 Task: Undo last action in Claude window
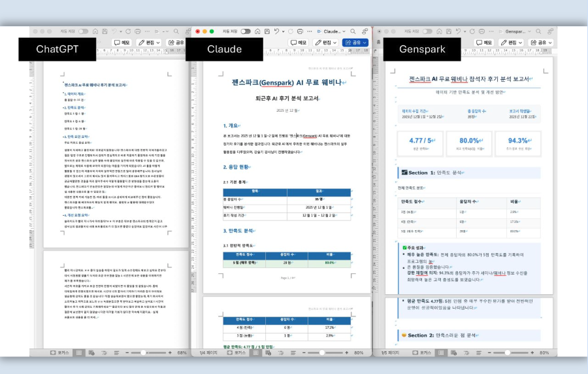pyautogui.click(x=276, y=31)
